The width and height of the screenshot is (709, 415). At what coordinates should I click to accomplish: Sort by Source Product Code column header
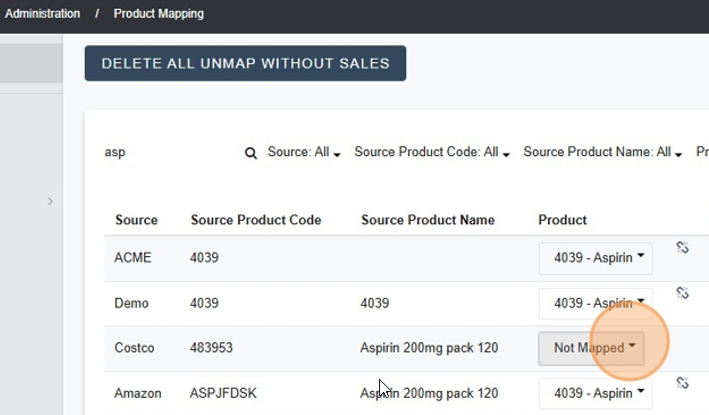255,220
